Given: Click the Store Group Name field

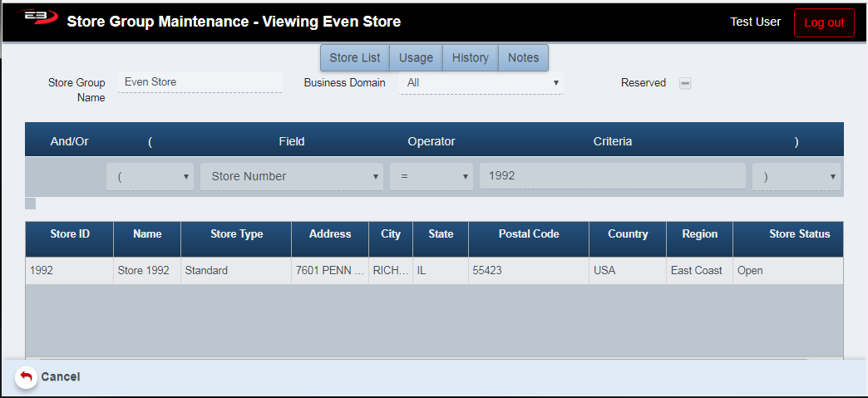Looking at the screenshot, I should (200, 82).
